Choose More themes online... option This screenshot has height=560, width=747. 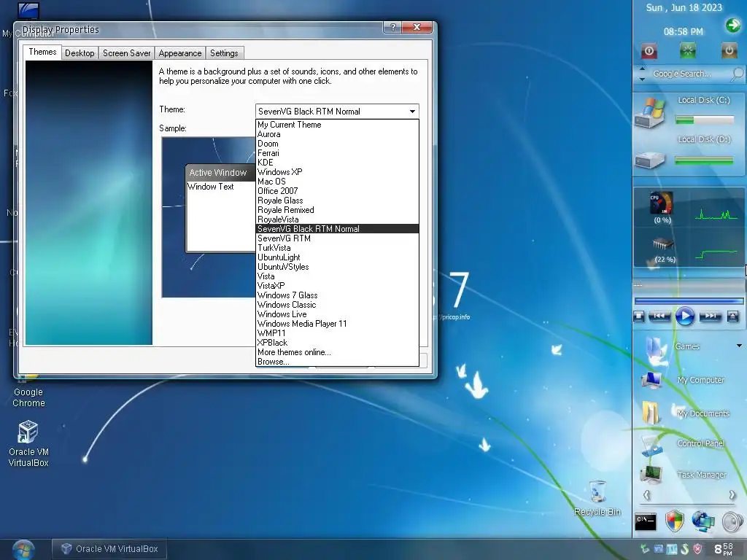[x=338, y=352]
